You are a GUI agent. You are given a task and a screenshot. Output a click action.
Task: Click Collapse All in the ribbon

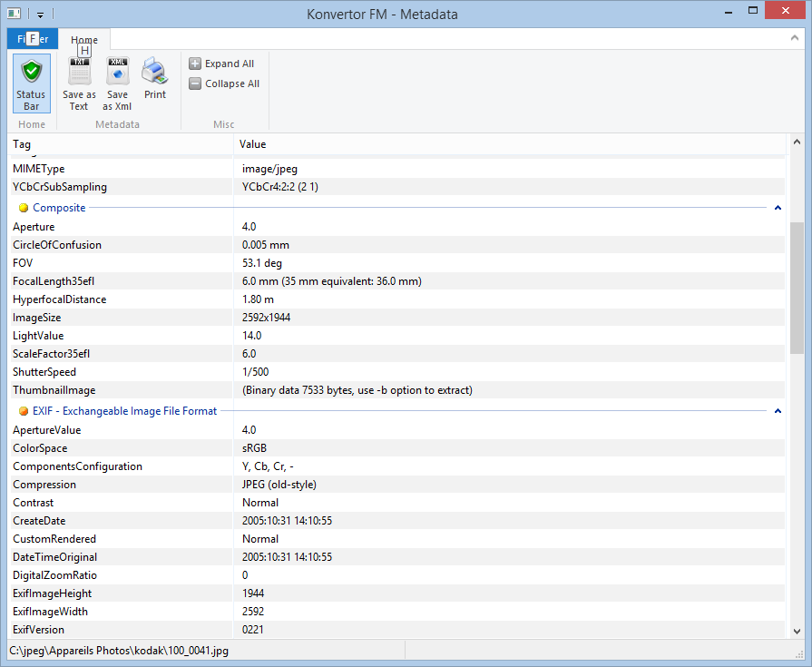(x=224, y=83)
